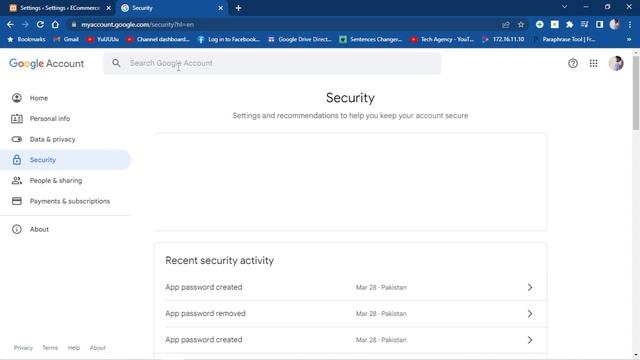Click the Google Account logo

pyautogui.click(x=47, y=63)
